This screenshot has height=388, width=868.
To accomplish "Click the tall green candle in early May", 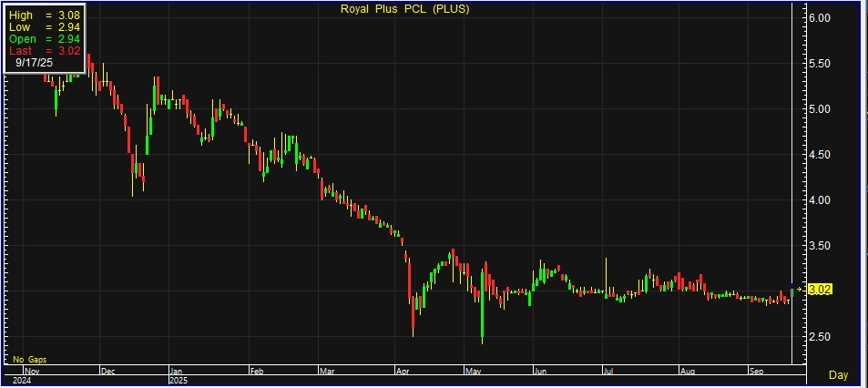I will (x=481, y=303).
